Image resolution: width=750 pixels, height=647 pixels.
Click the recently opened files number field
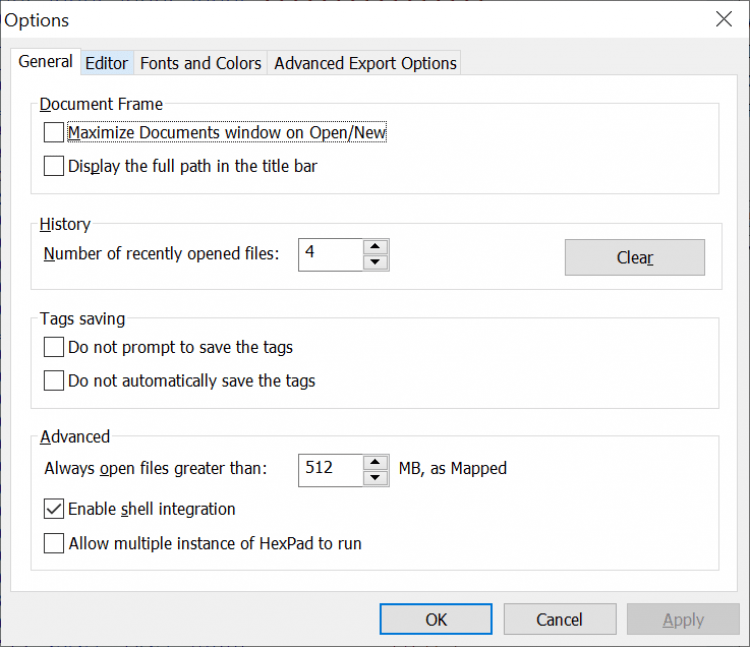[331, 255]
